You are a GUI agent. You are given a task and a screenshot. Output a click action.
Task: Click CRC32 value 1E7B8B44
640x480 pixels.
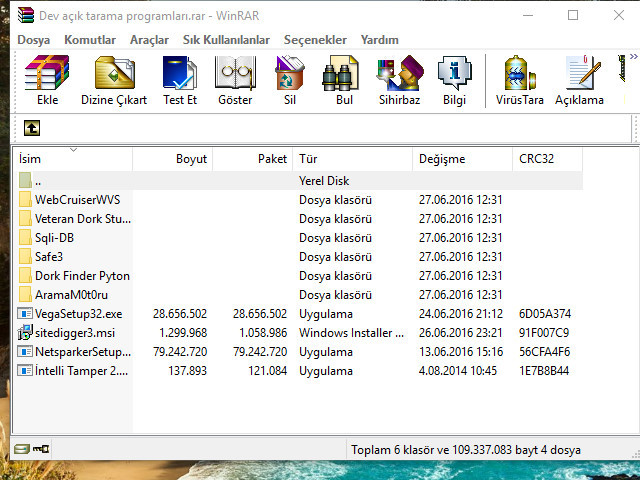(x=544, y=371)
